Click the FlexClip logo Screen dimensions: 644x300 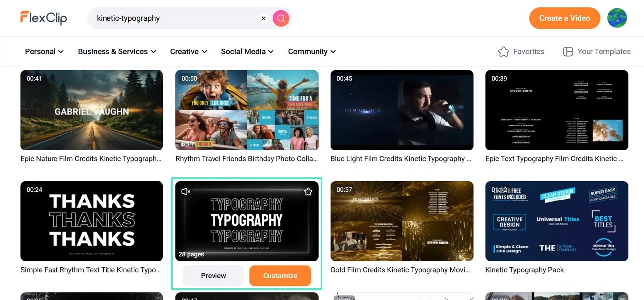coord(44,18)
